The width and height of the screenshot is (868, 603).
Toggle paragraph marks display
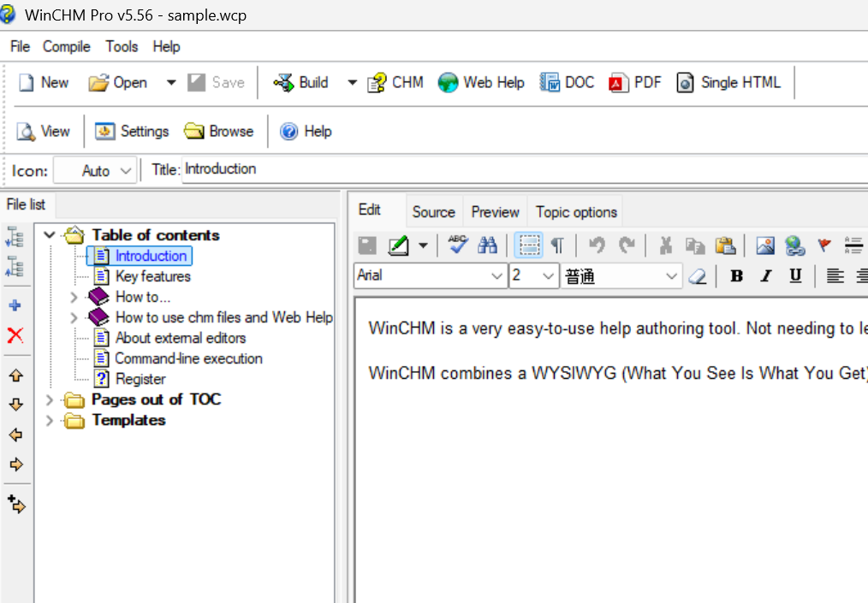(557, 245)
